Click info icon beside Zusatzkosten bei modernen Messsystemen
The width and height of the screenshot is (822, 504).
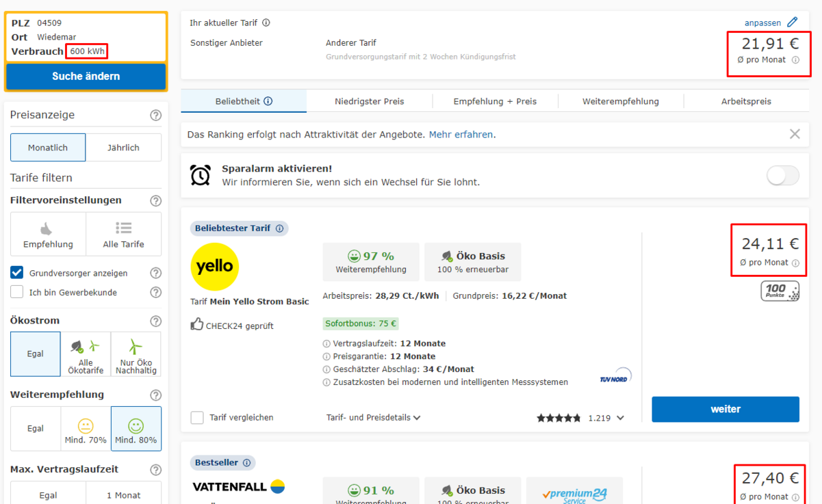click(326, 382)
